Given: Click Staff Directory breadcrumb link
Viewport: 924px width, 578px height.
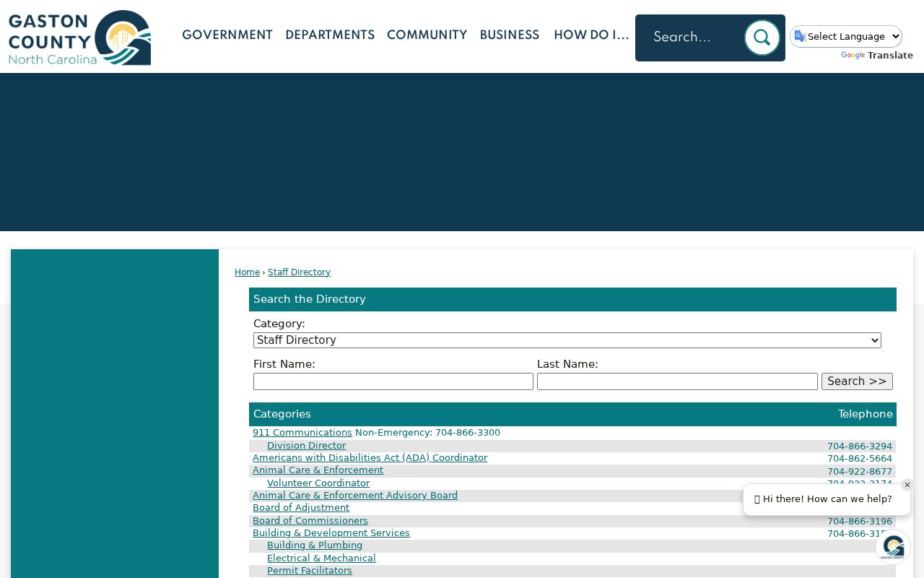Looking at the screenshot, I should click(x=299, y=272).
